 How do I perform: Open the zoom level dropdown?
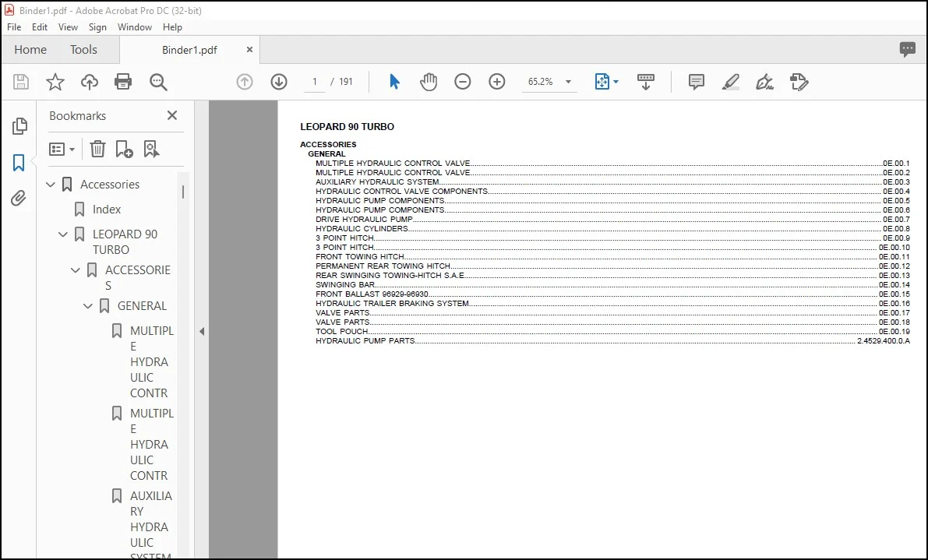(x=568, y=82)
